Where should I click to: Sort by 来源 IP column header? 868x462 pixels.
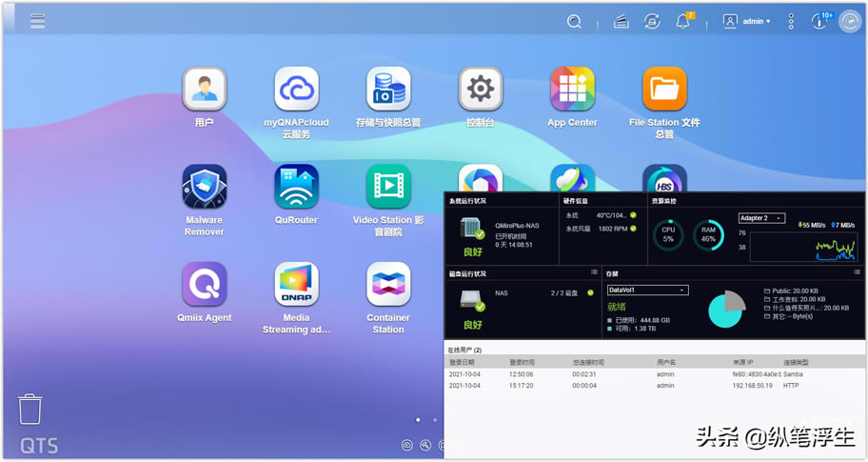[x=743, y=362]
